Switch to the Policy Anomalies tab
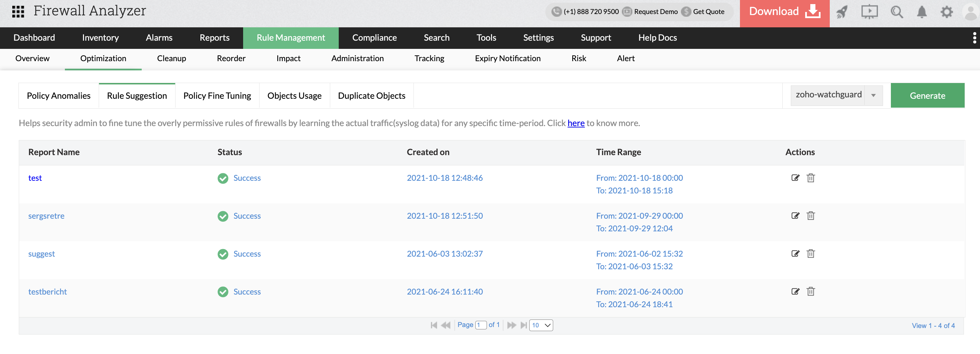The image size is (980, 354). point(58,96)
